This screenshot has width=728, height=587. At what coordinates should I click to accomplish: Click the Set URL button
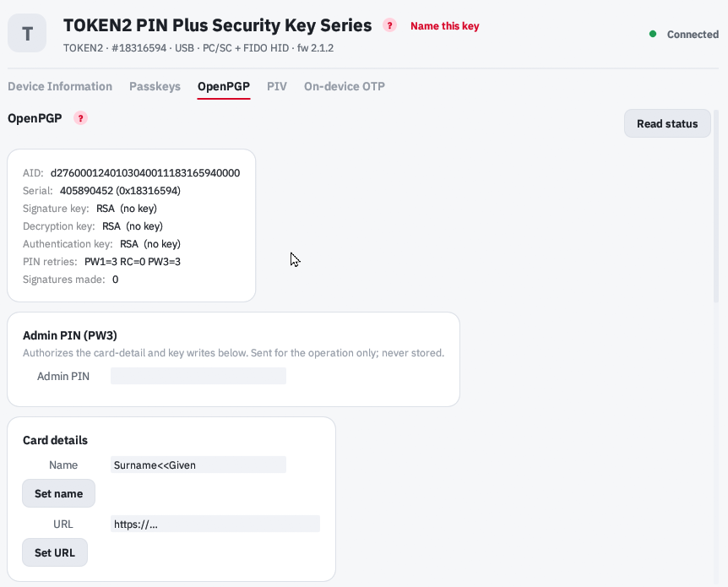click(55, 552)
